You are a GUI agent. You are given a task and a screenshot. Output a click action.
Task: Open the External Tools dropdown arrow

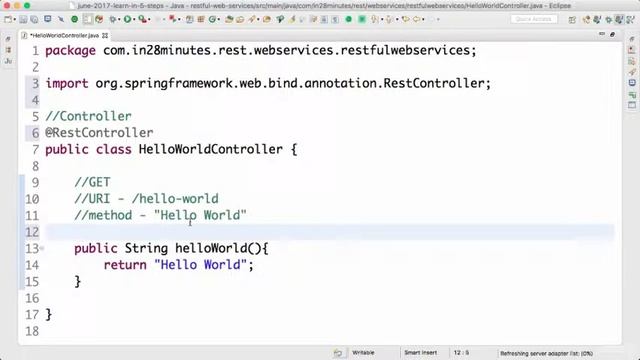(x=149, y=20)
